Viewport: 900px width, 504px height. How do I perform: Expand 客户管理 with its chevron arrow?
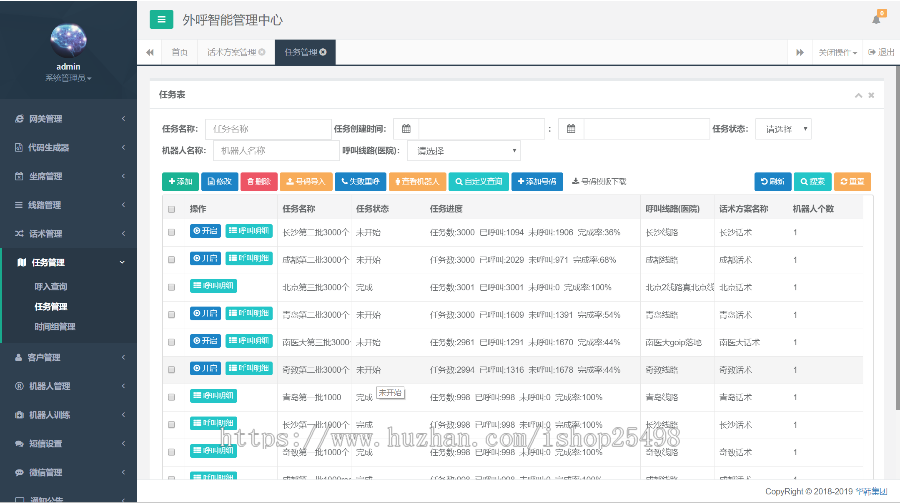[123, 357]
